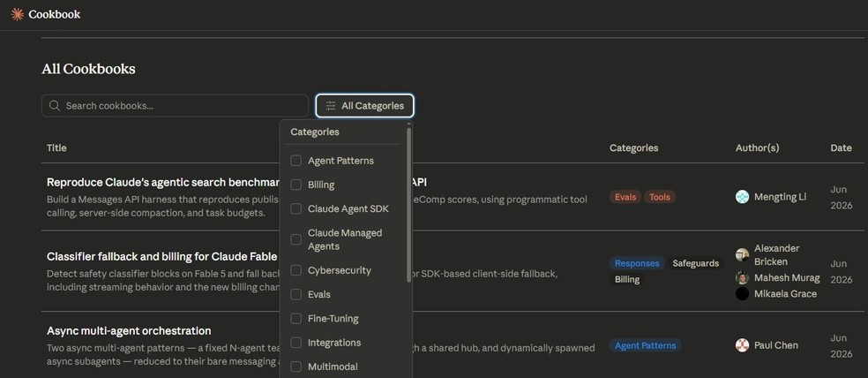Click the filter sliders icon in All Categories
The height and width of the screenshot is (378, 868).
click(x=331, y=105)
